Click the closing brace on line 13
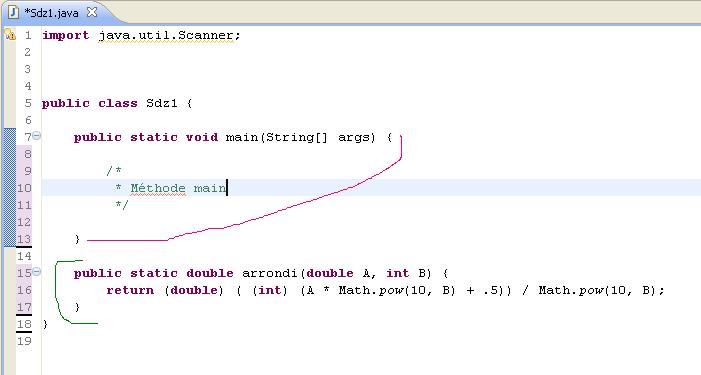 click(x=77, y=239)
